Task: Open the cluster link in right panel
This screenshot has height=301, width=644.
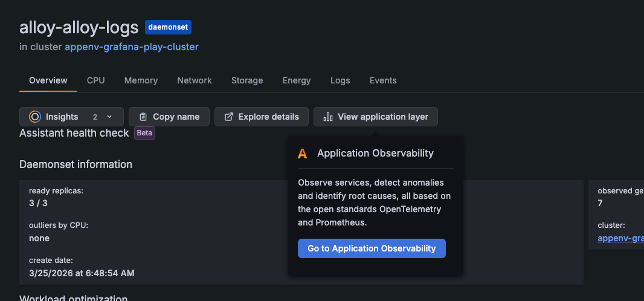Action: (620, 238)
